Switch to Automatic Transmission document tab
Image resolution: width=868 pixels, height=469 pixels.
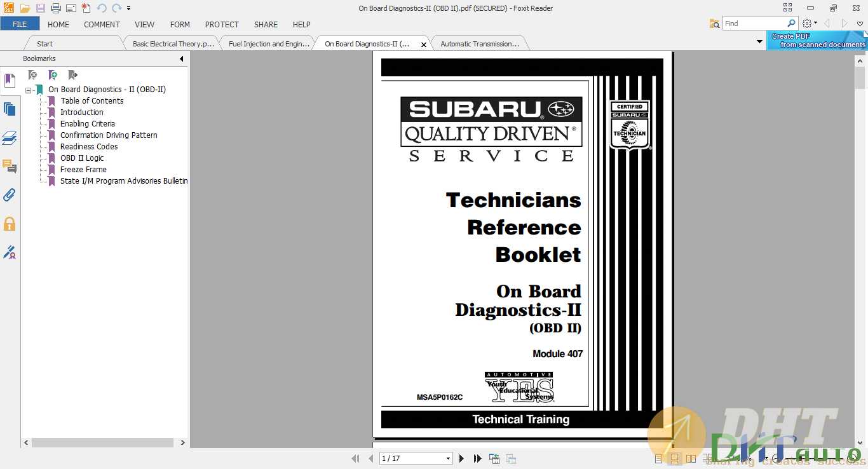coord(480,44)
